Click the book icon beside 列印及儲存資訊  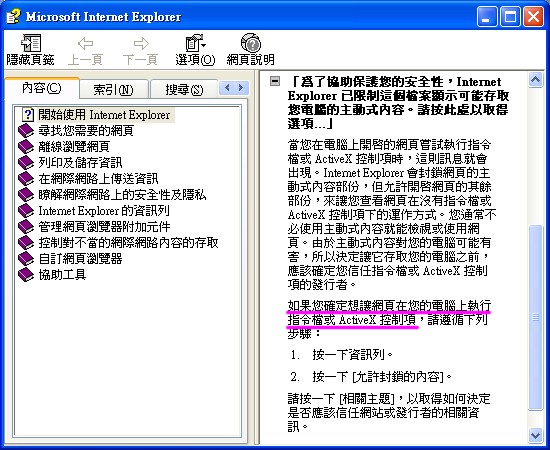coord(26,163)
